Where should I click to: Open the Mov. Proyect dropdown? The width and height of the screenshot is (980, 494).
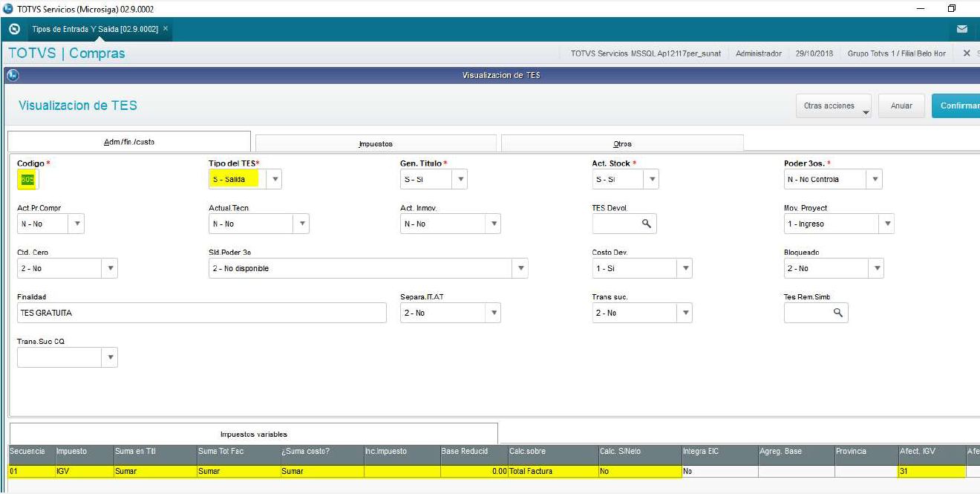(x=886, y=224)
